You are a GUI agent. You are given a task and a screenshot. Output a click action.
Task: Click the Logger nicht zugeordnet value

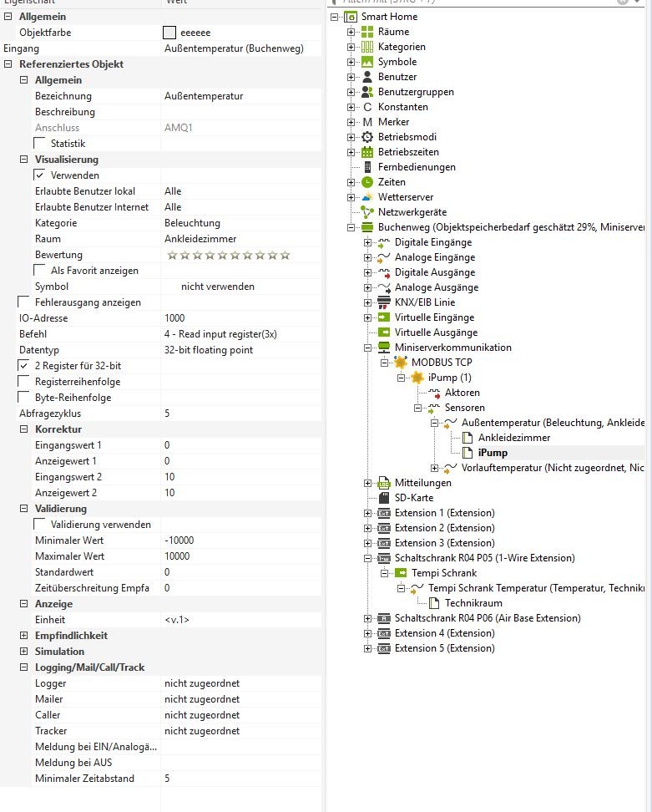240,683
